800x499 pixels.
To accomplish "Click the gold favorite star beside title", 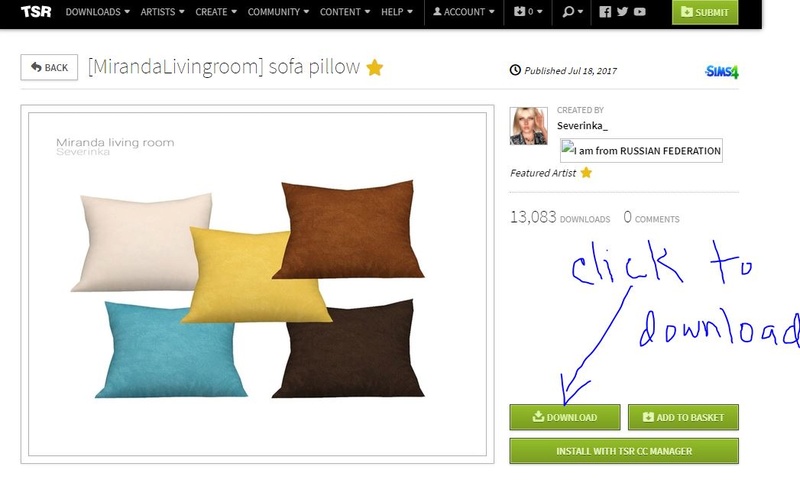I will click(x=374, y=67).
